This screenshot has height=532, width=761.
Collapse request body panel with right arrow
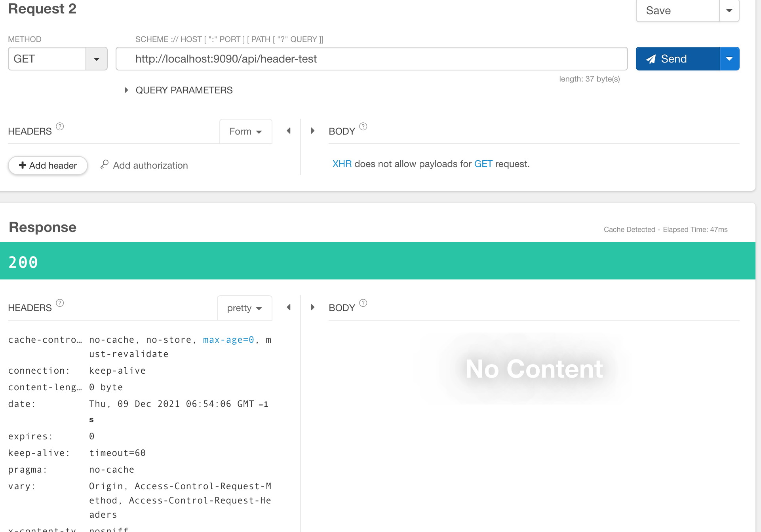click(312, 131)
